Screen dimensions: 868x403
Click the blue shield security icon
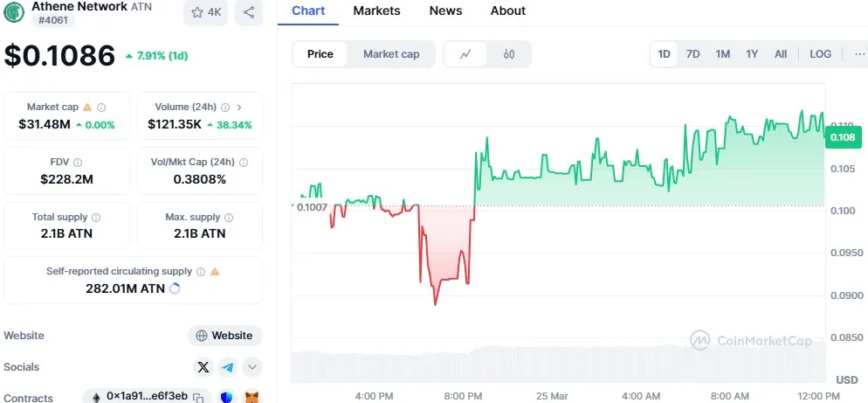point(227,397)
